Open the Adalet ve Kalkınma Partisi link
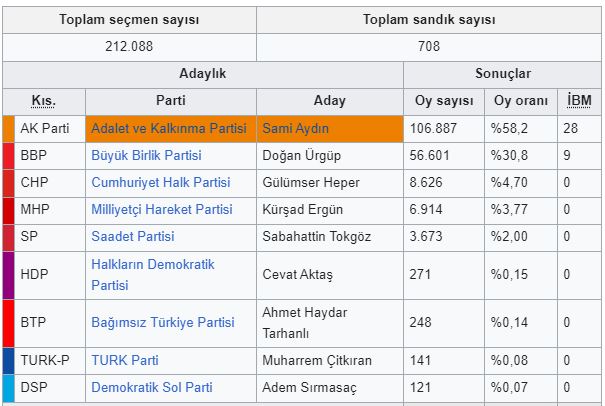Image resolution: width=605 pixels, height=406 pixels. tap(168, 129)
